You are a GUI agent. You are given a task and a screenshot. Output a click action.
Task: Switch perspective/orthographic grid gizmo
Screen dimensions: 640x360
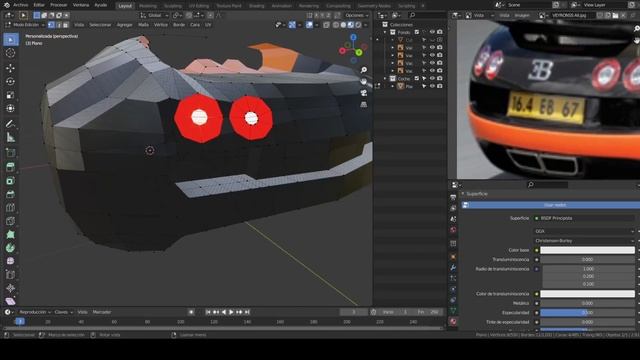click(x=364, y=104)
